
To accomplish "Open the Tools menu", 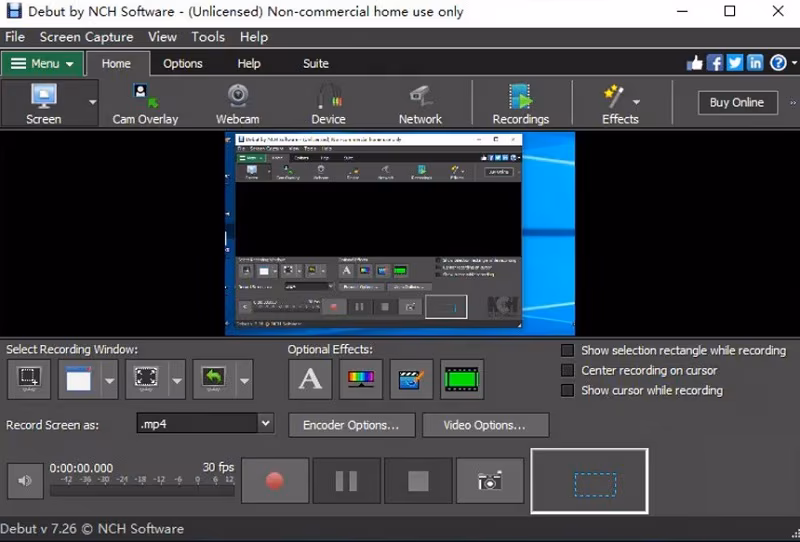I will 208,37.
